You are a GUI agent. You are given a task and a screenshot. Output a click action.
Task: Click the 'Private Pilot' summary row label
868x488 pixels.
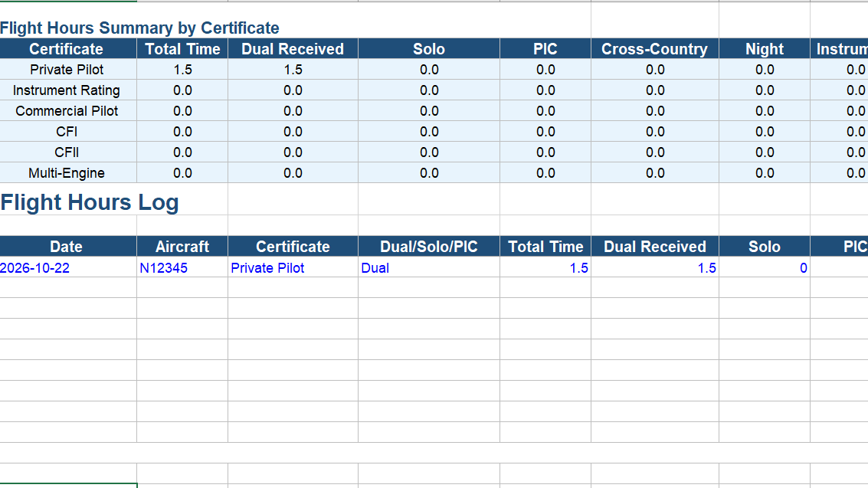[x=67, y=69]
